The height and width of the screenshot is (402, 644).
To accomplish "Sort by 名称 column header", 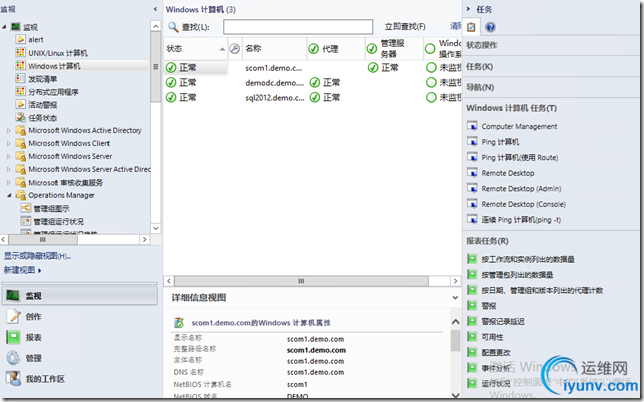I will tap(274, 49).
